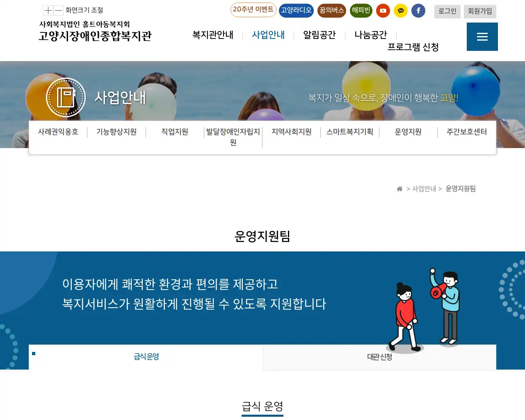
Task: Select the 급식운영 tab
Action: [x=146, y=357]
